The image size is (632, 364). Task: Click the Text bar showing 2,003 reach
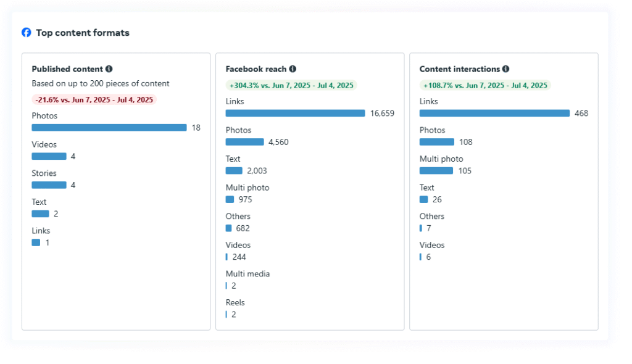[x=234, y=171]
